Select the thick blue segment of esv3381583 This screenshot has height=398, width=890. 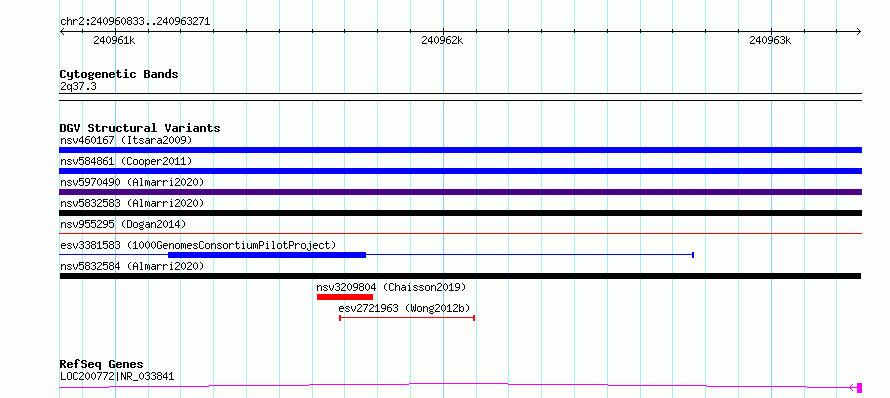tap(267, 255)
